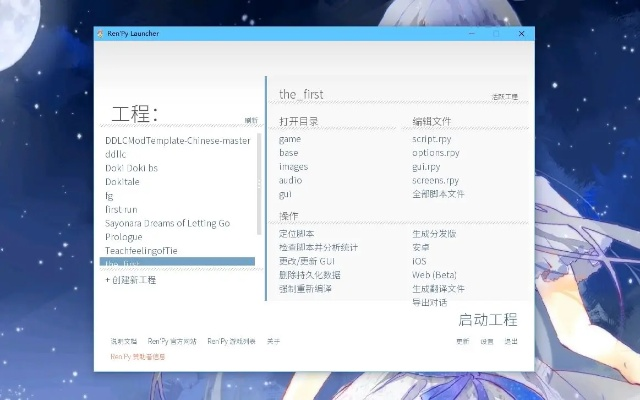Click the 刷新 refresh link beside 工程
The image size is (640, 400).
coord(251,120)
